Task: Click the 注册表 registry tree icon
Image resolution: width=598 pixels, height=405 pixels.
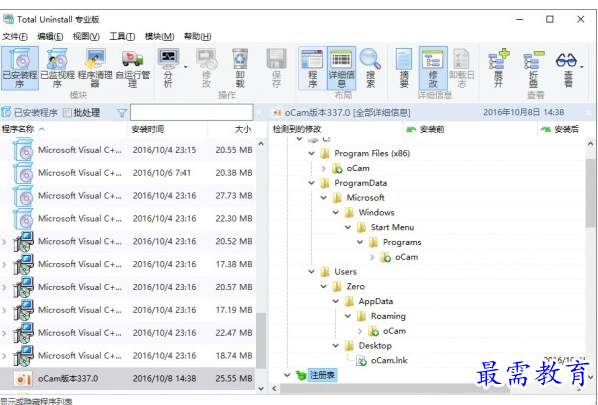Action: click(x=301, y=375)
